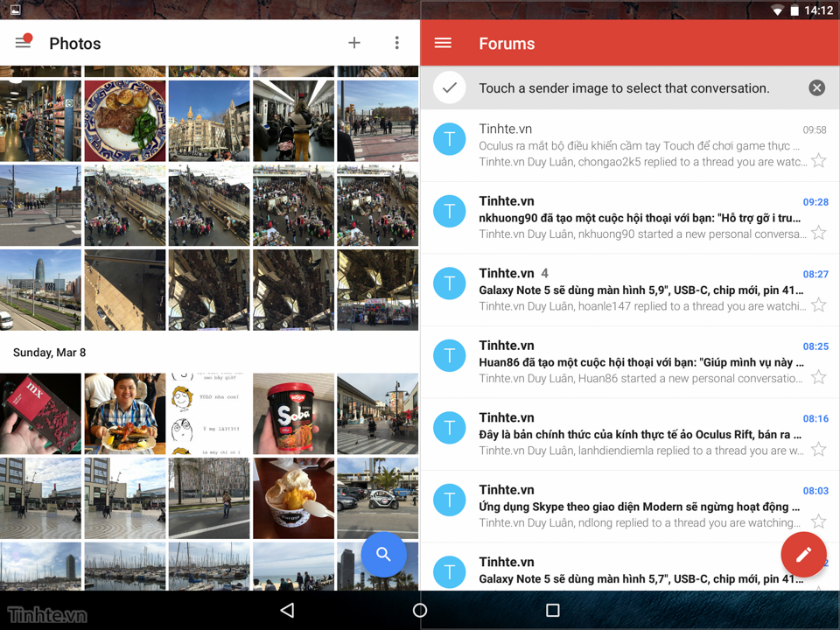
Task: Tap the Forums title
Action: coord(507,44)
